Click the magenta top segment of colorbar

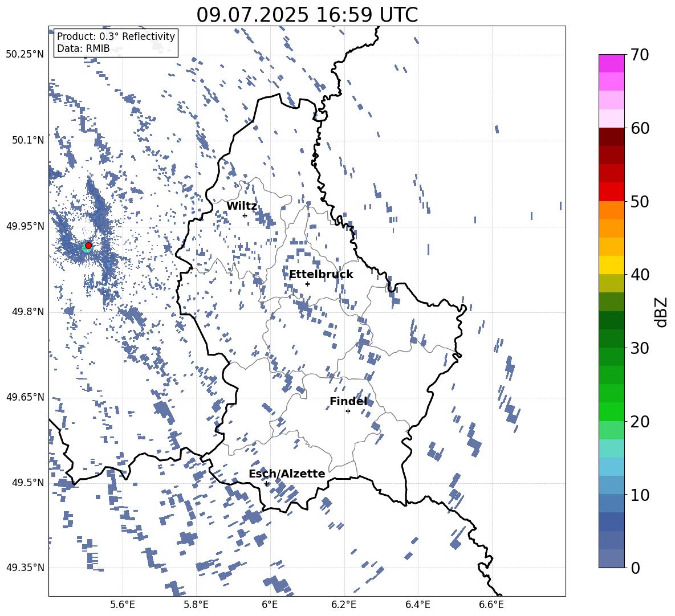612,64
